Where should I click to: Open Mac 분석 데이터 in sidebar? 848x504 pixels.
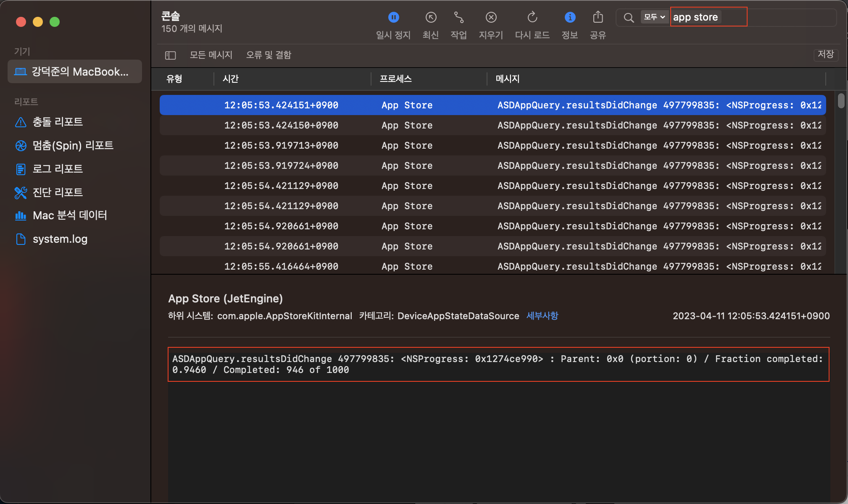[x=61, y=215]
